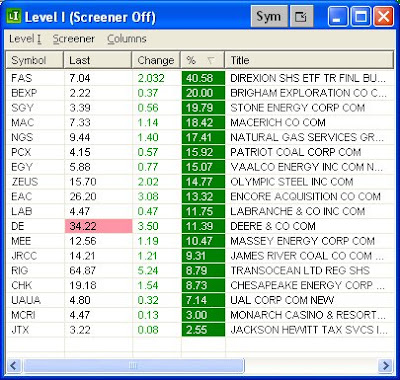The width and height of the screenshot is (400, 380).
Task: Click the scroll left arrow
Action: click(x=14, y=365)
